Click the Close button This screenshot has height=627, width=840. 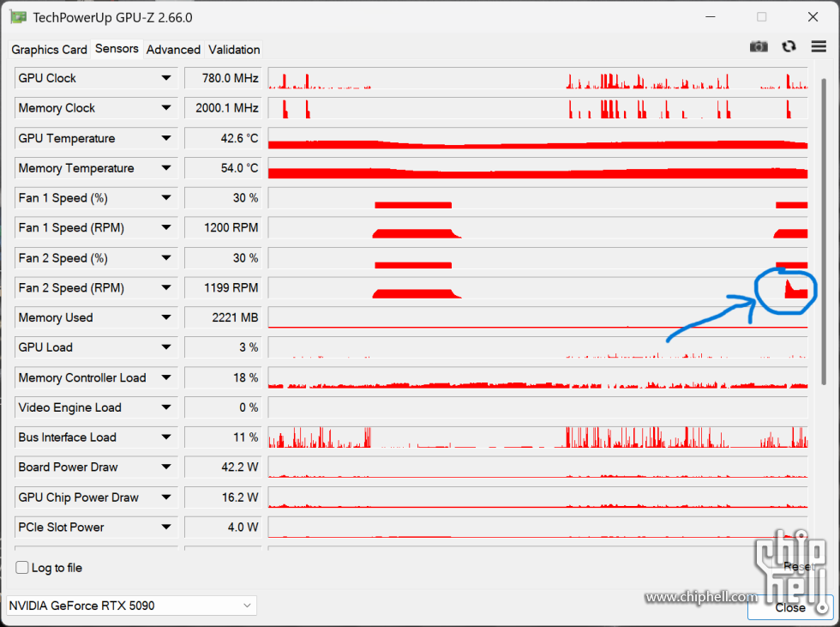(790, 607)
